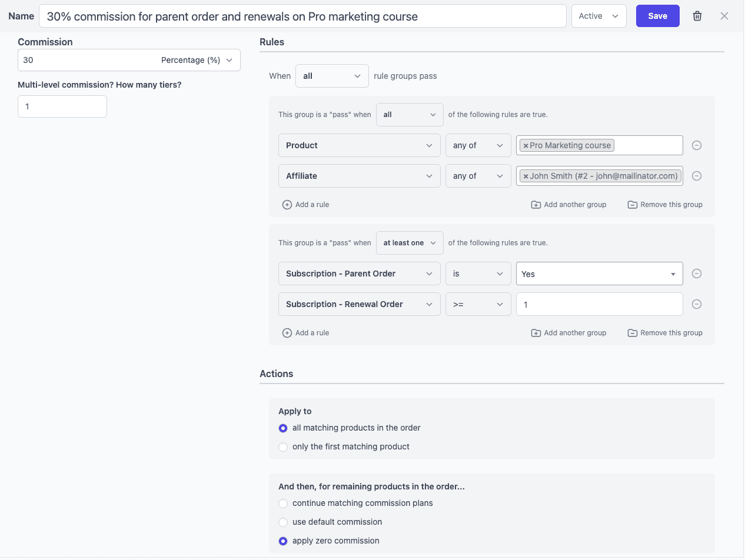745x560 pixels.
Task: Open the Product rule type dropdown
Action: [x=359, y=145]
